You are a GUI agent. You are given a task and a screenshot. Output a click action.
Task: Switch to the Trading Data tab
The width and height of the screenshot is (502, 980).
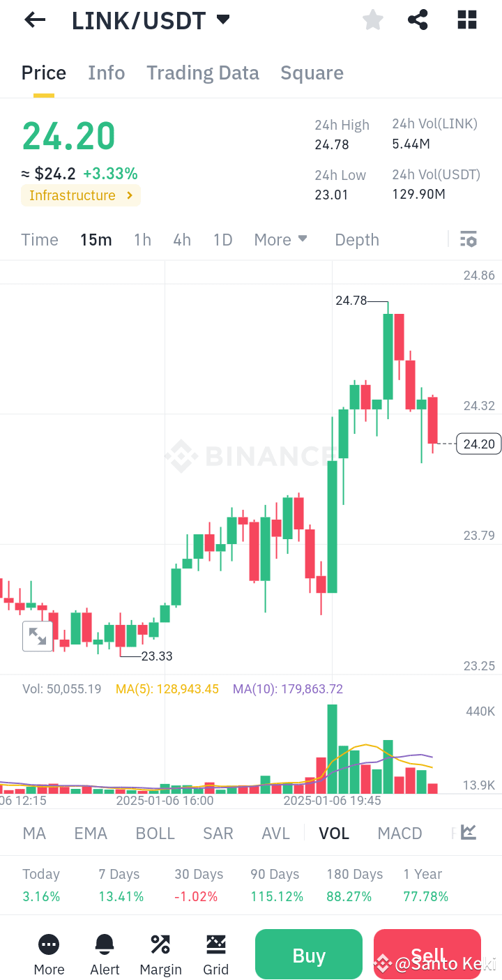202,73
